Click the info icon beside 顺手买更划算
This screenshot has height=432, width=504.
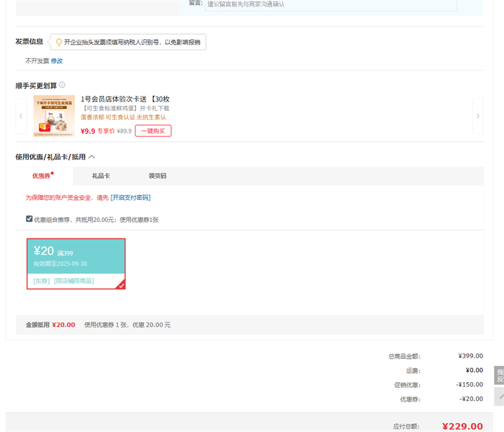[x=62, y=85]
